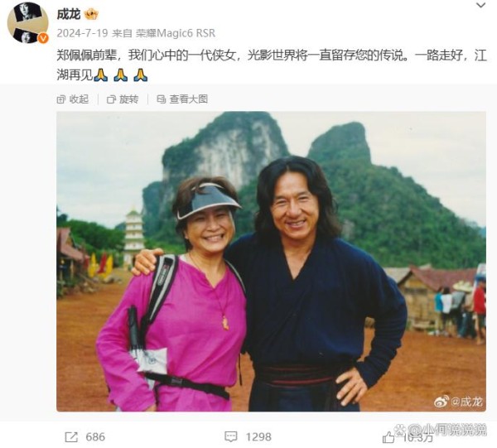Open the repost count 686
Viewport: 497px width, 448px height.
click(x=95, y=437)
